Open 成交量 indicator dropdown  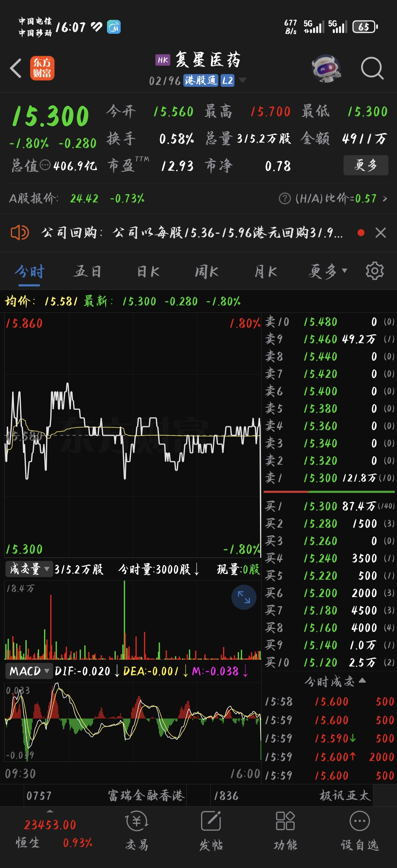click(29, 569)
